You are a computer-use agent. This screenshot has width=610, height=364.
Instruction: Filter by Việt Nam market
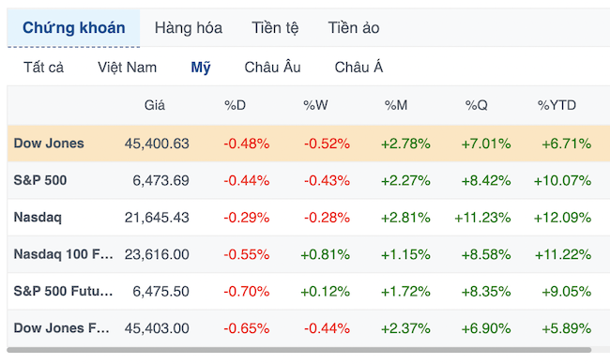pos(128,68)
